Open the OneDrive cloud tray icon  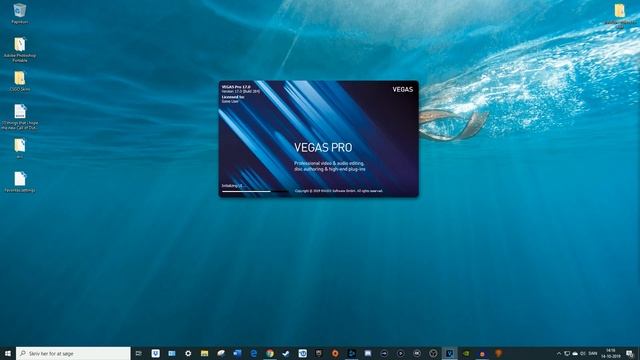(575, 353)
